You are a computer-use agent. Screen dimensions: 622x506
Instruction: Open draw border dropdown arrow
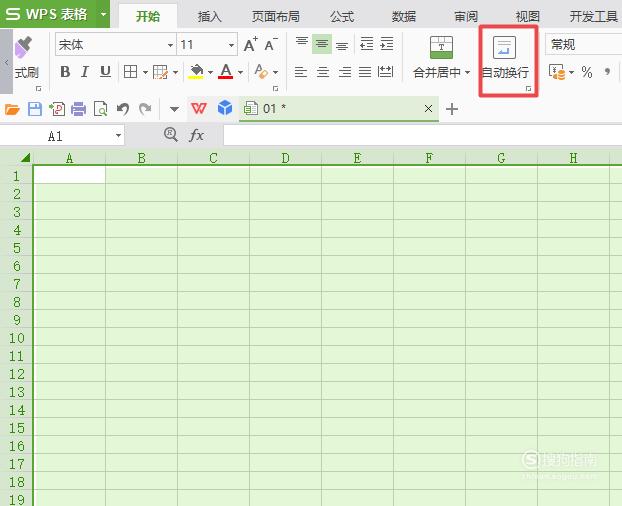point(175,72)
